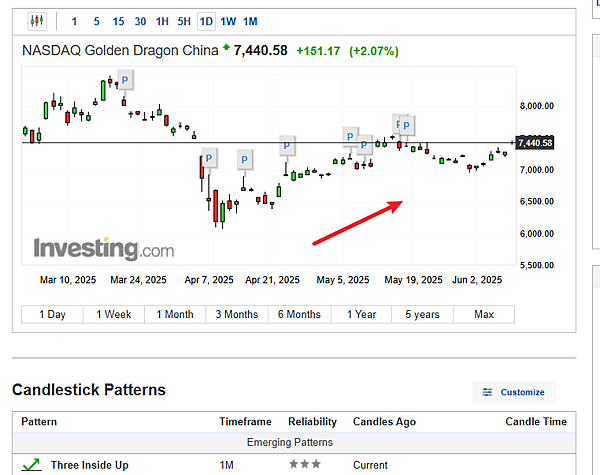Select the Max time range

click(x=484, y=314)
